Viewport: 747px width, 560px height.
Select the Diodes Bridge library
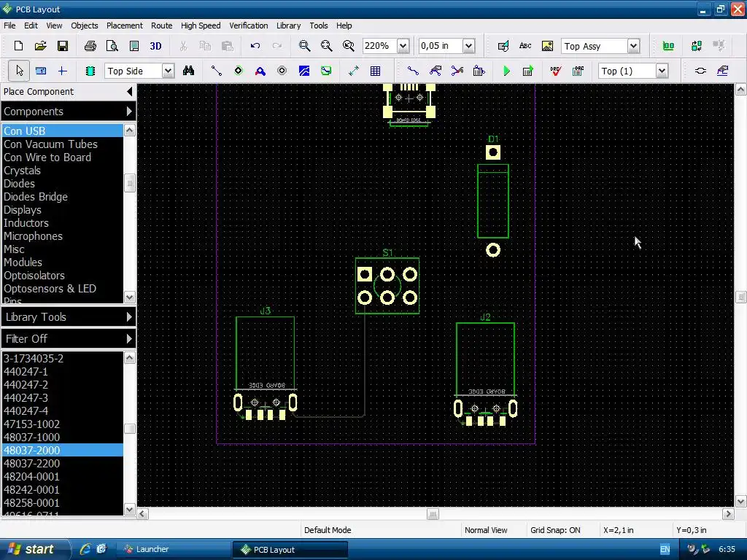(x=63, y=197)
